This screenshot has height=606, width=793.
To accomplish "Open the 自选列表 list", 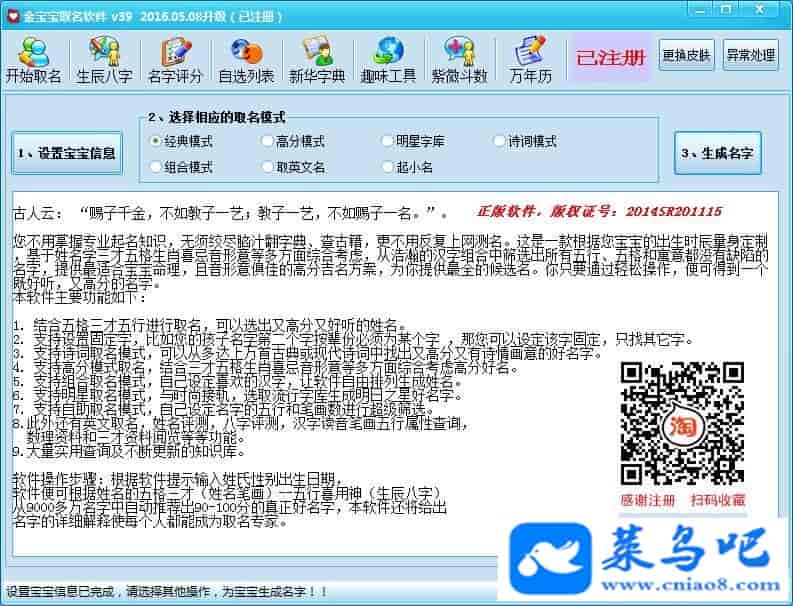I will (245, 58).
